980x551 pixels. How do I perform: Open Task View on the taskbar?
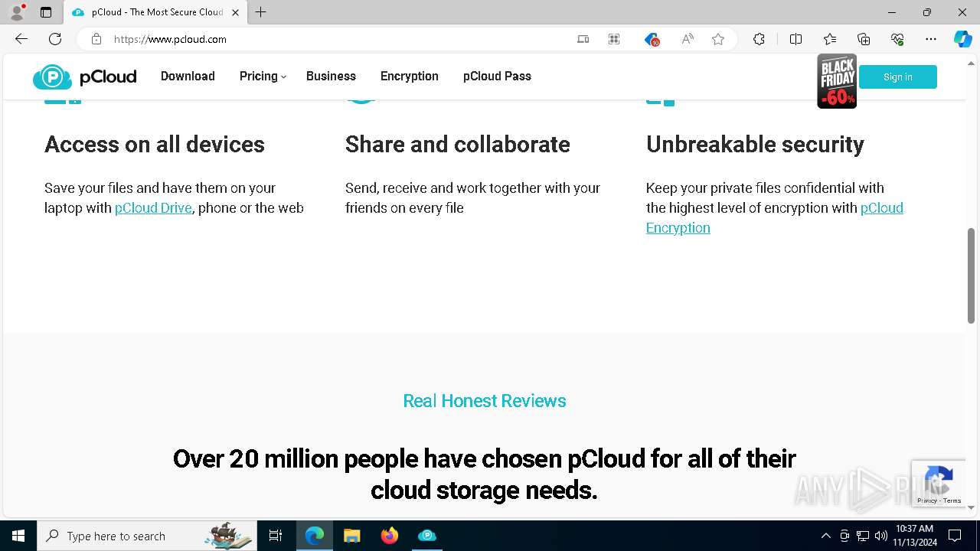[x=276, y=536]
